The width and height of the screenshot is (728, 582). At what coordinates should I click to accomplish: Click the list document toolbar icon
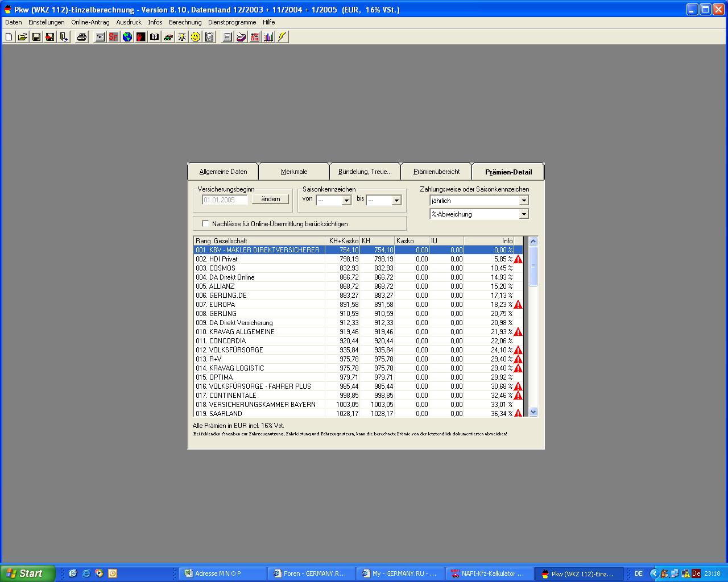227,37
